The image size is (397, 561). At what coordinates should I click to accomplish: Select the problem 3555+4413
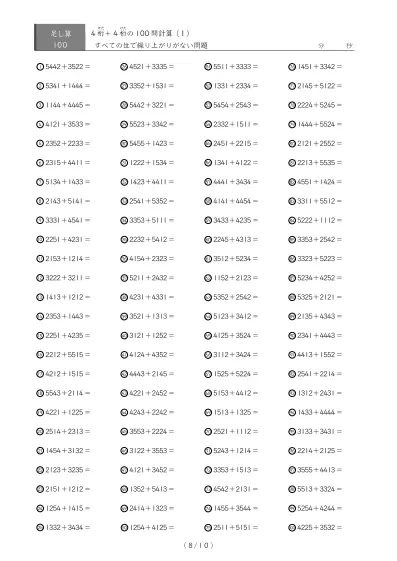coord(319,470)
